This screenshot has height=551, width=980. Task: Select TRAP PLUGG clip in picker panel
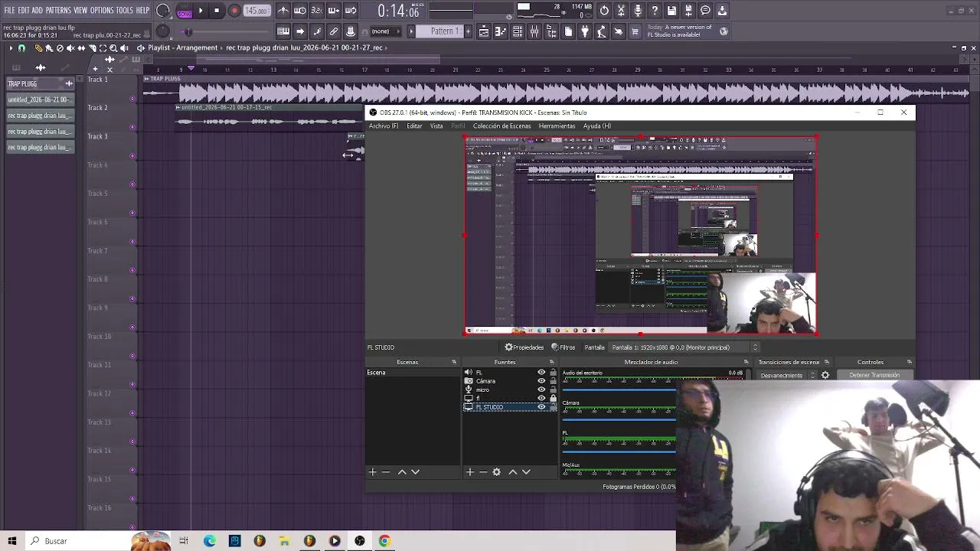pyautogui.click(x=39, y=83)
